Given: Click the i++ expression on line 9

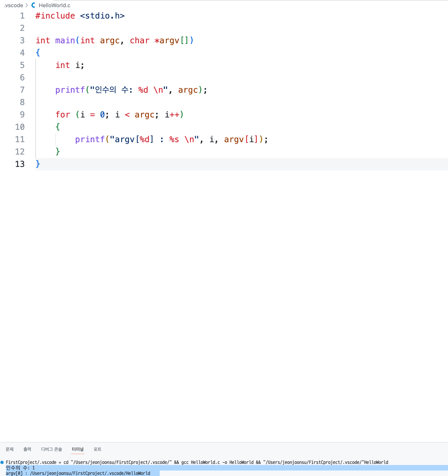Looking at the screenshot, I should point(172,115).
